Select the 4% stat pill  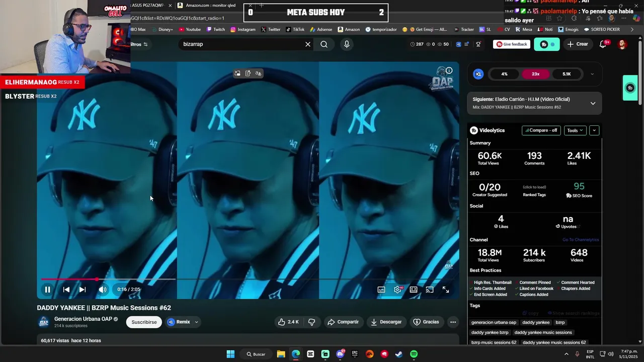pos(504,74)
